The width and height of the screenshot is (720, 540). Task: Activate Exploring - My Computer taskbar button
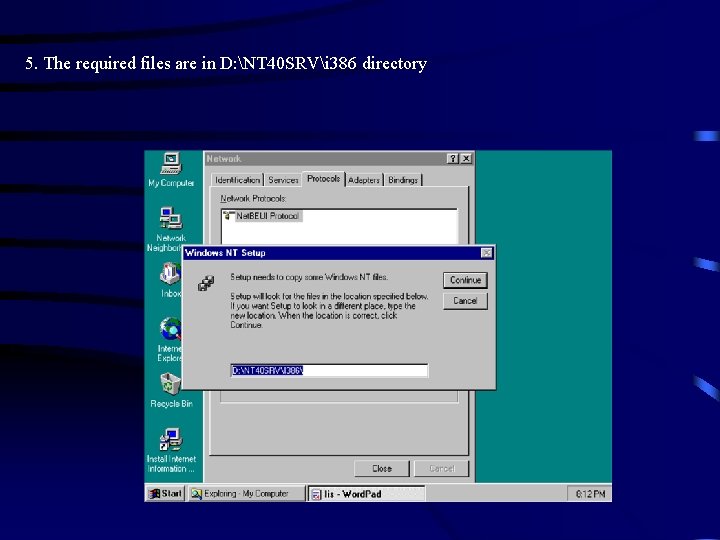(246, 494)
